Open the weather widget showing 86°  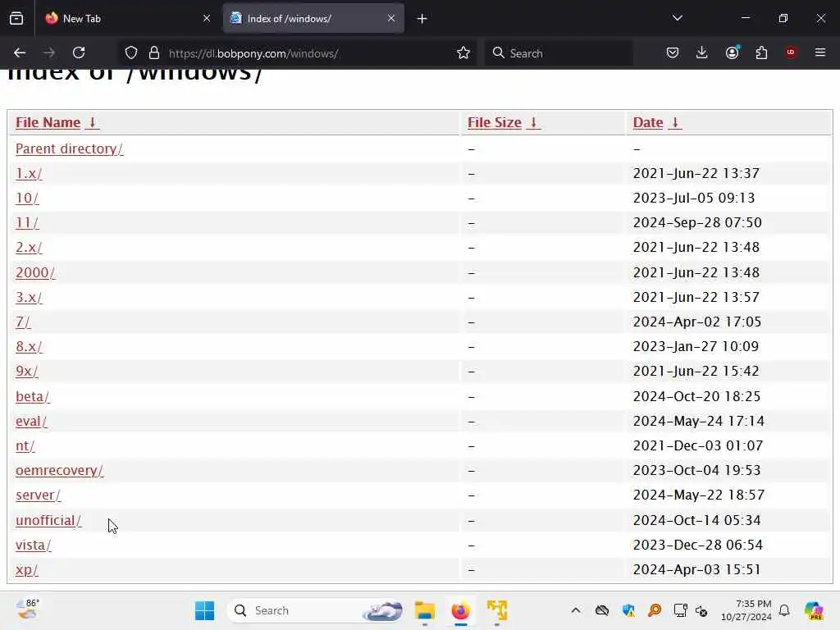point(27,609)
